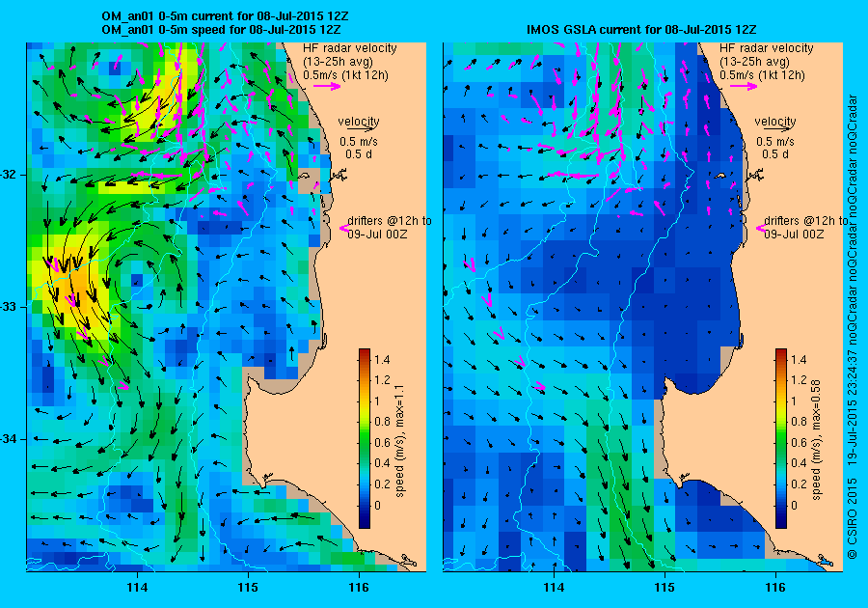
Task: Click 'HF radar velocity' label on the right map
Action: point(767,48)
